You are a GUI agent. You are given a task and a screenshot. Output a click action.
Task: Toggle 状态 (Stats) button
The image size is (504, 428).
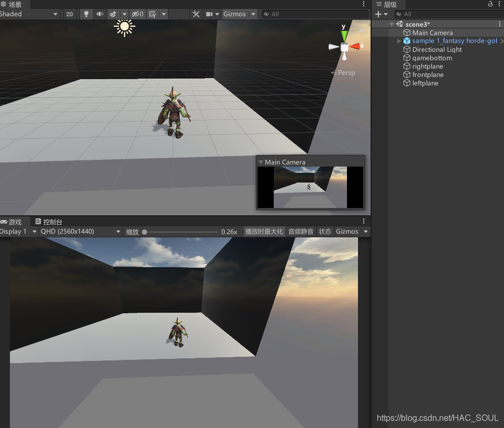pos(324,232)
